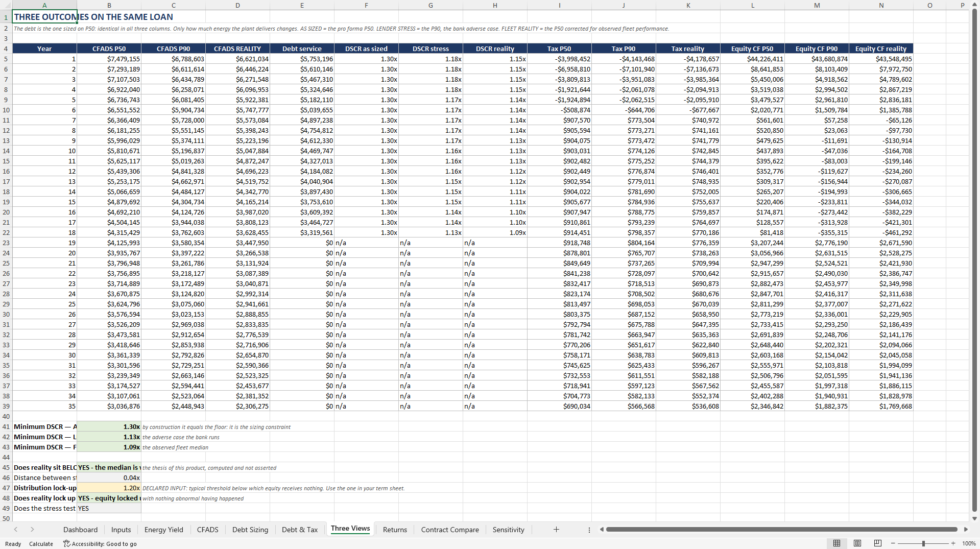980x549 pixels.
Task: Click 'the observed fleet median' note
Action: [x=175, y=447]
